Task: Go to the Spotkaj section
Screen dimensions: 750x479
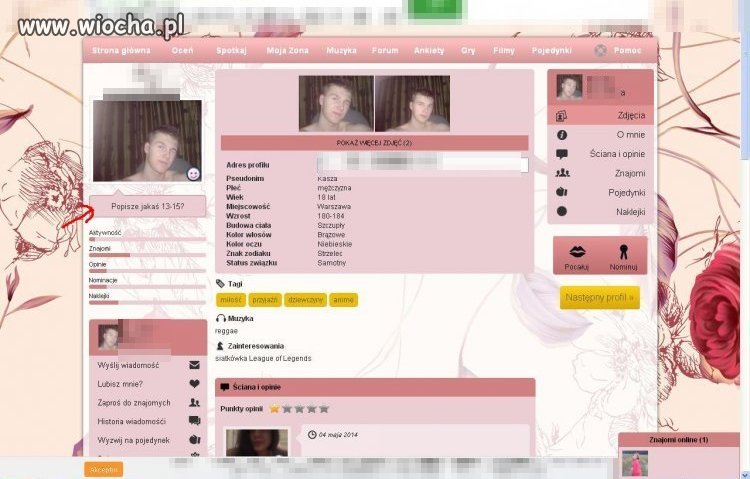Action: click(x=231, y=50)
